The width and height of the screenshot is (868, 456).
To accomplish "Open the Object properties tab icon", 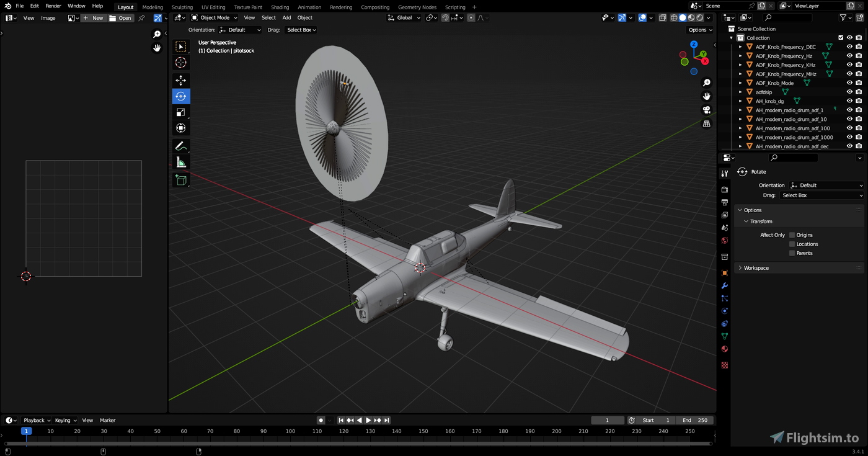I will point(724,272).
